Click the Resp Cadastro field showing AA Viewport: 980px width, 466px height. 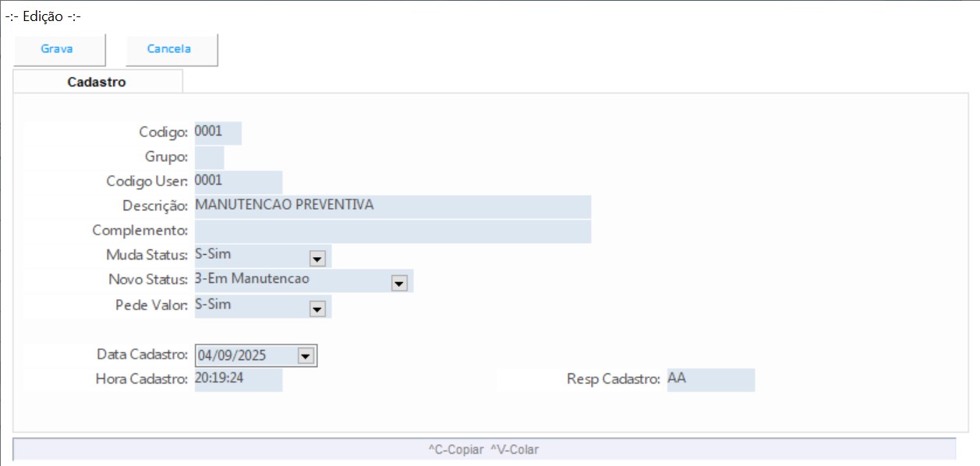click(x=710, y=380)
